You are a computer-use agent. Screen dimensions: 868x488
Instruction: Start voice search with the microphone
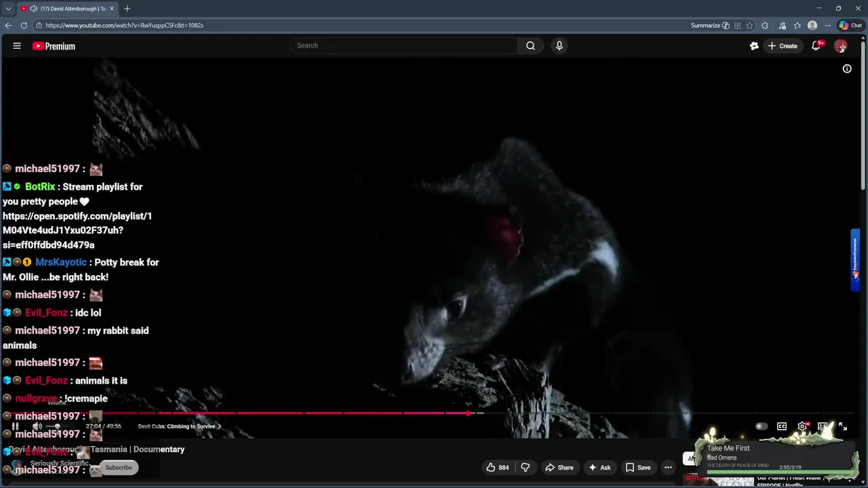[559, 45]
